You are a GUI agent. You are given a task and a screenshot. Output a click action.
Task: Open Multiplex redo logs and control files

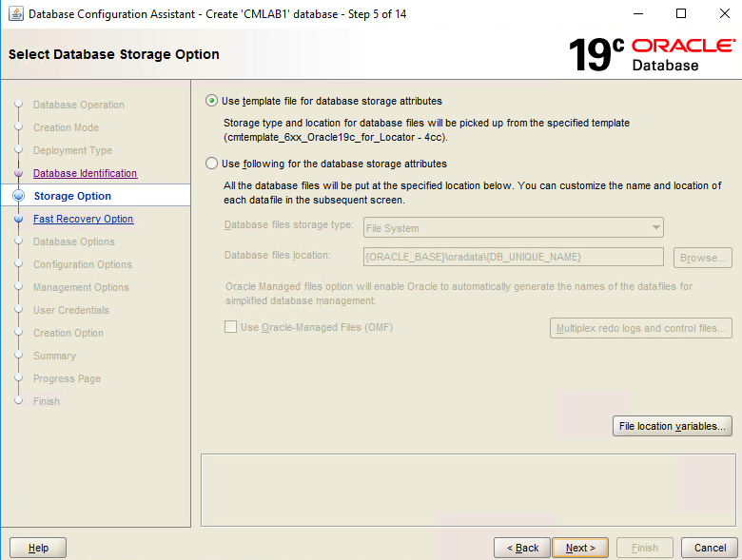click(641, 328)
